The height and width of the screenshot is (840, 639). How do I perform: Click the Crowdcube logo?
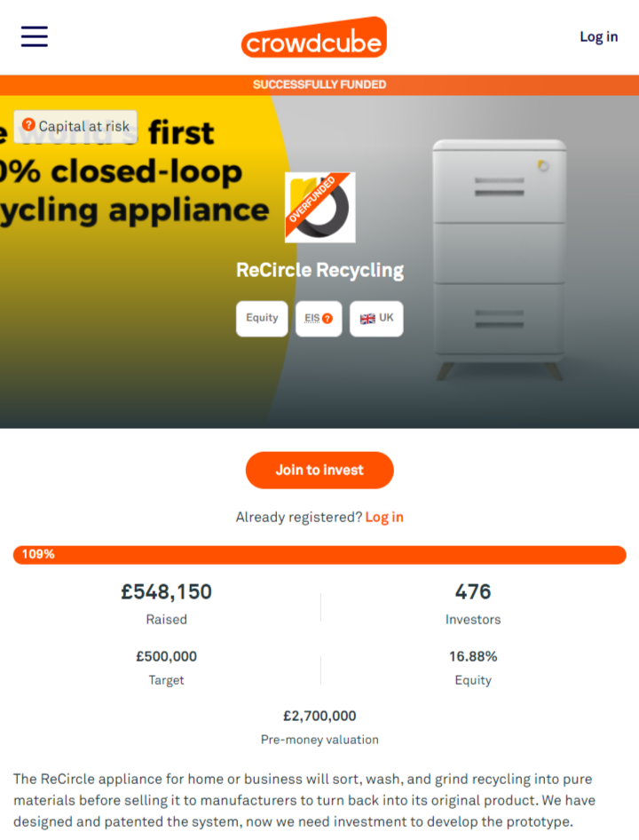[x=314, y=38]
